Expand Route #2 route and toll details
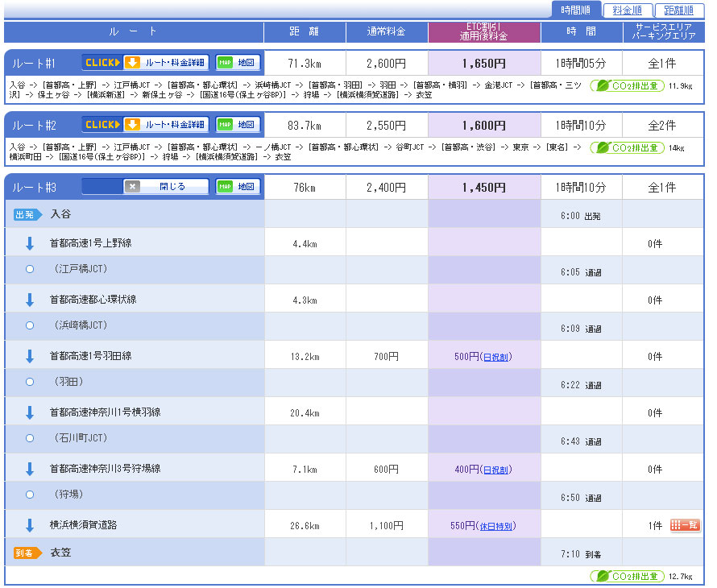The height and width of the screenshot is (588, 717). [145, 125]
